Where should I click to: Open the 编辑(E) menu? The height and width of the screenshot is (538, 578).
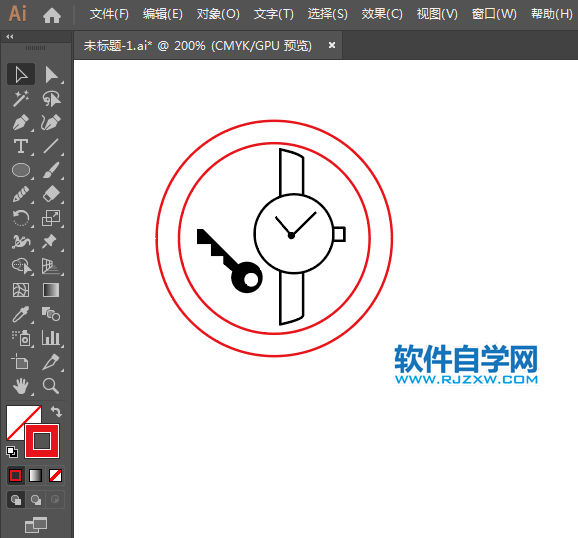click(163, 14)
